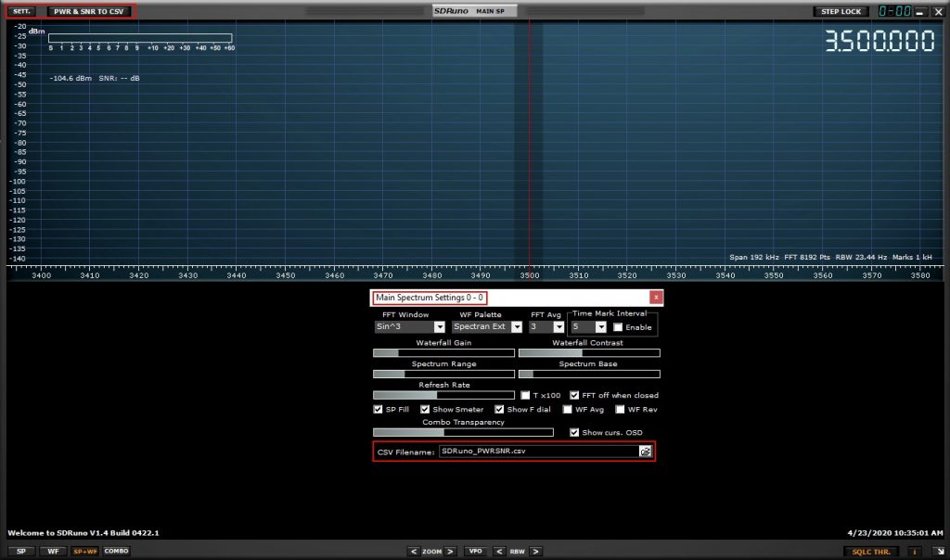The width and height of the screenshot is (950, 560).
Task: Click the Waterfall Contrast slider
Action: point(589,353)
